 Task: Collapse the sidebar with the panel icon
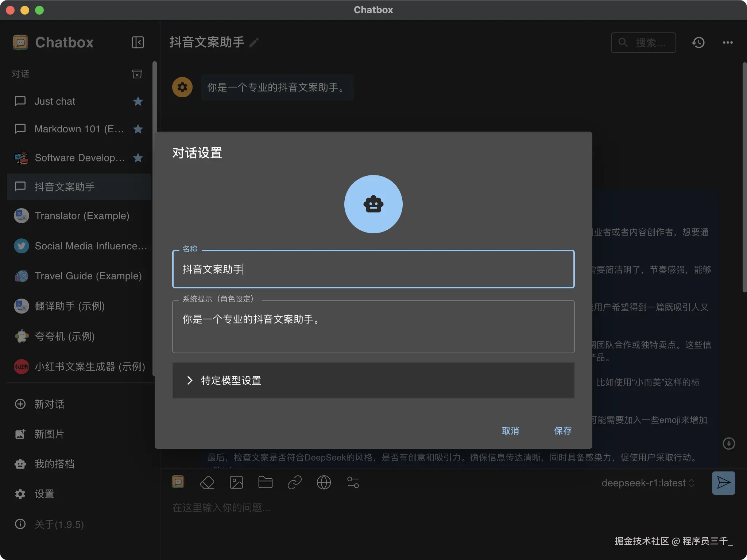coord(138,42)
